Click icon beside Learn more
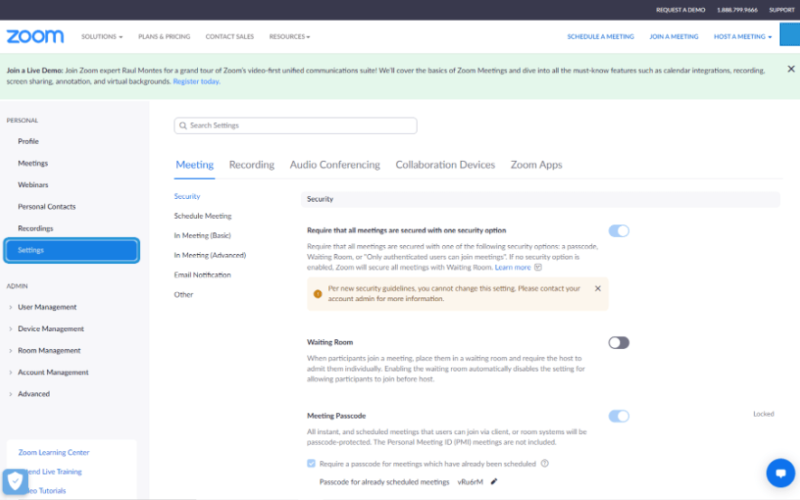 pyautogui.click(x=538, y=267)
